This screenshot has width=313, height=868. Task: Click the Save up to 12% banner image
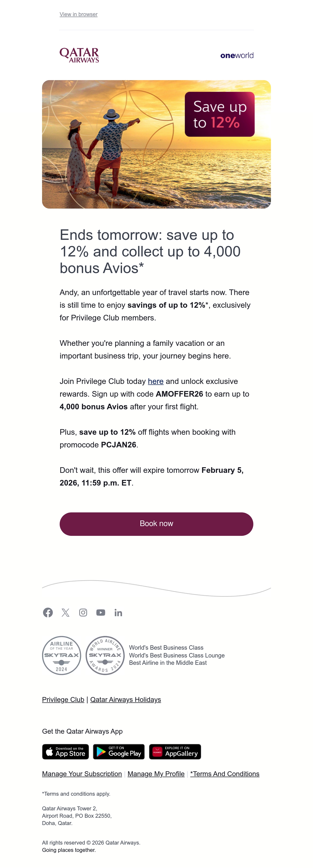156,144
